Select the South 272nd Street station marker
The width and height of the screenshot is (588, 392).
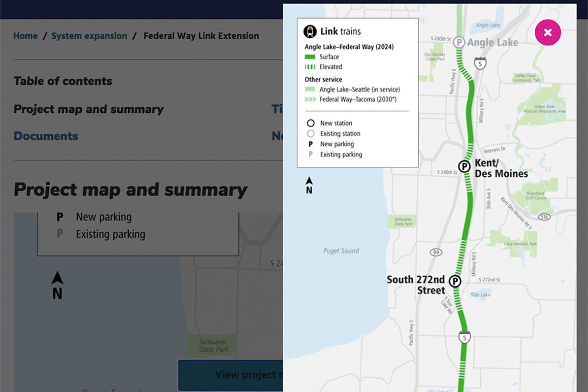[455, 281]
